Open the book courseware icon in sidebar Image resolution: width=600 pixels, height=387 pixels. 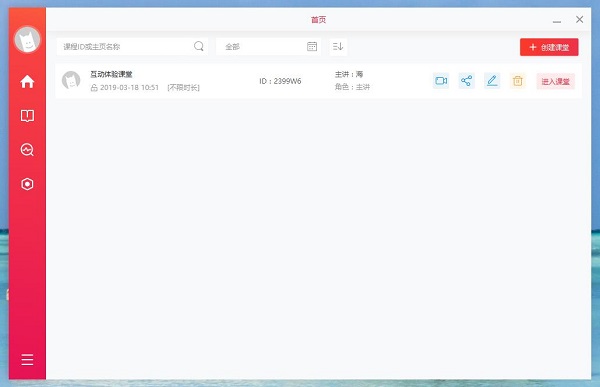tap(27, 116)
